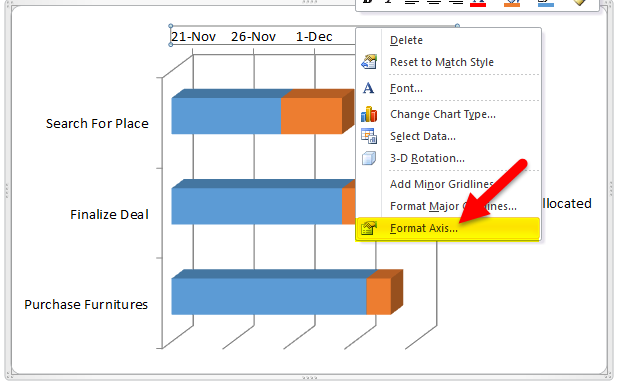Click the Select Data table icon
The image size is (618, 386).
point(369,136)
